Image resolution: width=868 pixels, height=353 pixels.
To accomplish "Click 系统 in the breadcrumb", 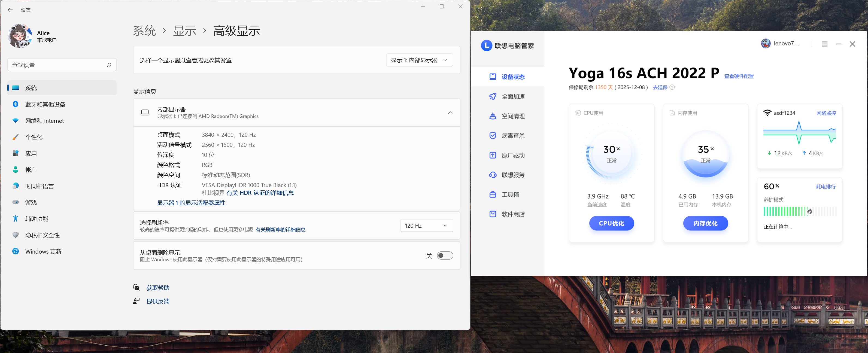I will click(x=144, y=31).
